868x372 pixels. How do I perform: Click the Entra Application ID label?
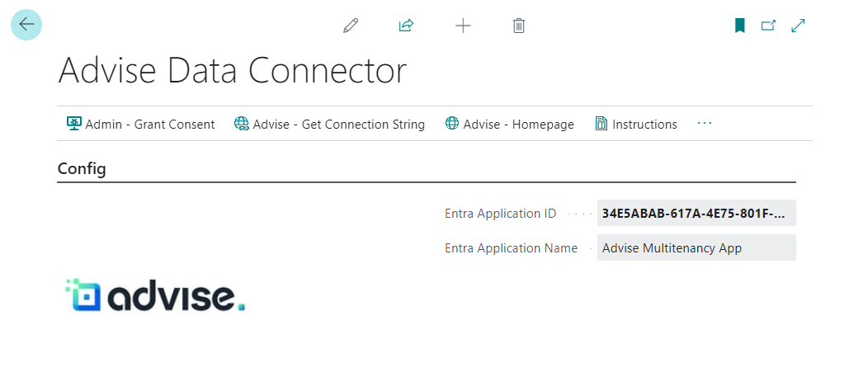pyautogui.click(x=500, y=214)
